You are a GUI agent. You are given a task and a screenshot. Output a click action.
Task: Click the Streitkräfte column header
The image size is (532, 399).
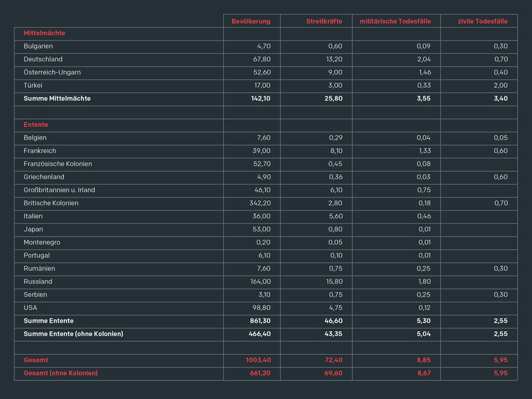point(324,21)
